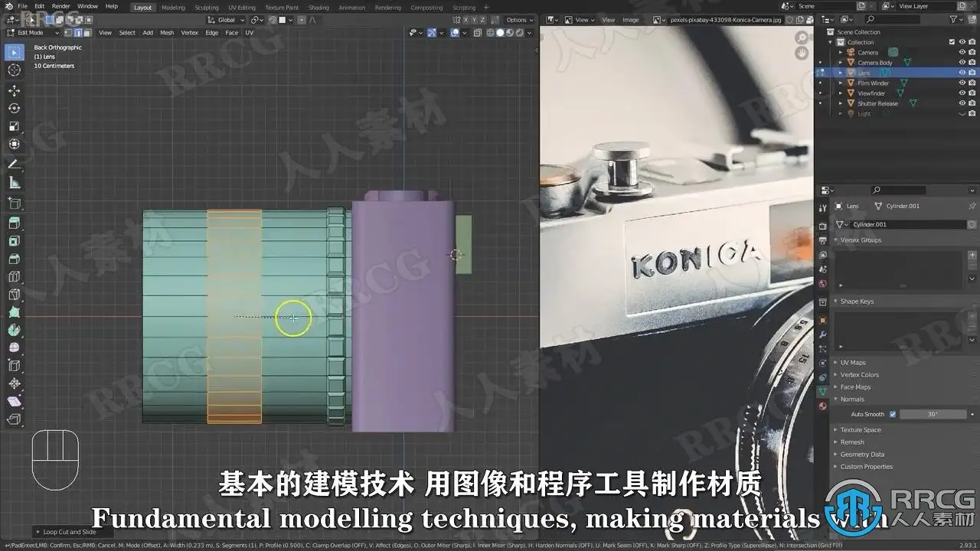Screen dimensions: 980x551
Task: Add a new workspace tab
Action: coord(485,8)
